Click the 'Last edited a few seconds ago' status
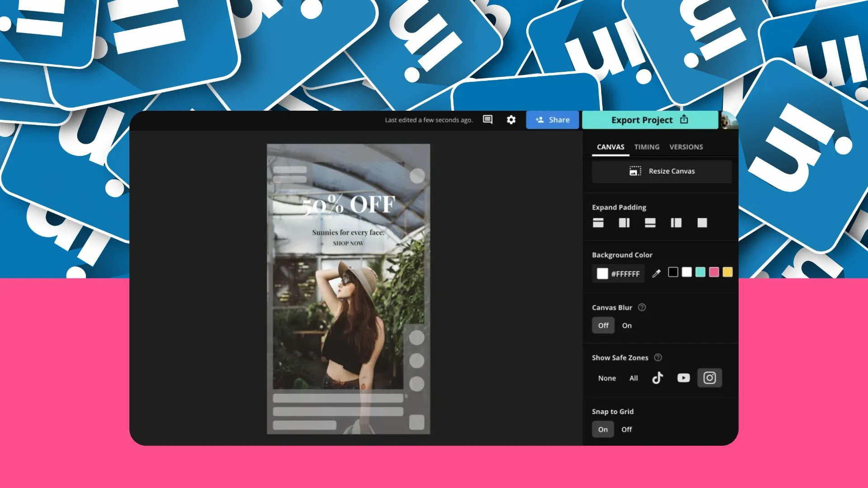 (x=429, y=120)
